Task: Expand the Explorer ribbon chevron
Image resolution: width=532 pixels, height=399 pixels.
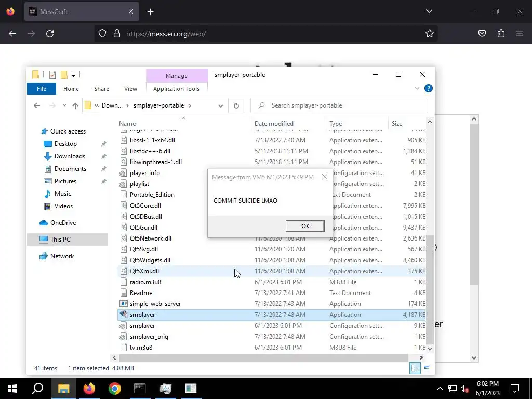Action: click(x=417, y=88)
